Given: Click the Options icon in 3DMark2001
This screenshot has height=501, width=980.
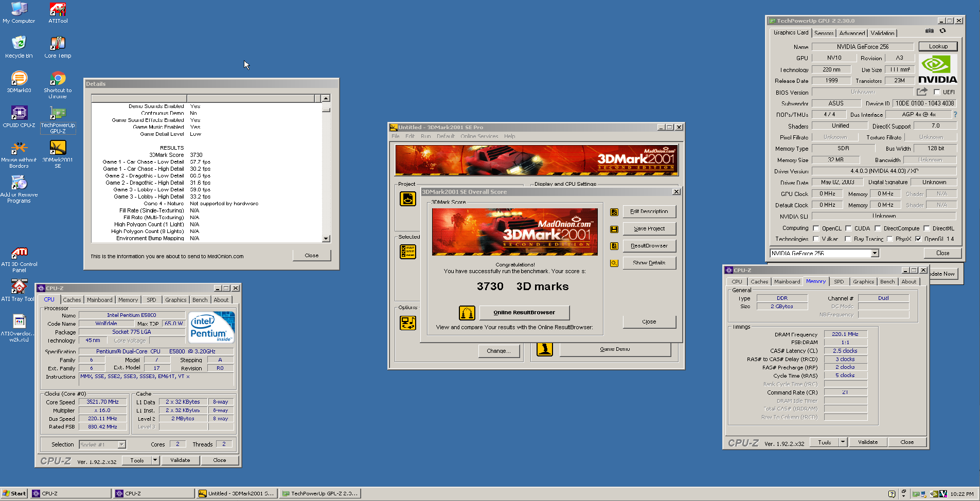Looking at the screenshot, I should [x=408, y=323].
